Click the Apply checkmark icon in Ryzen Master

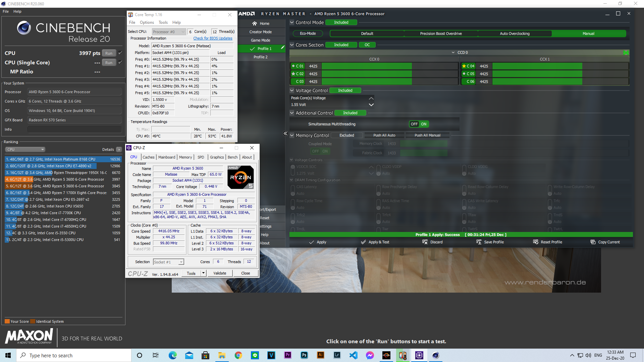pyautogui.click(x=312, y=242)
